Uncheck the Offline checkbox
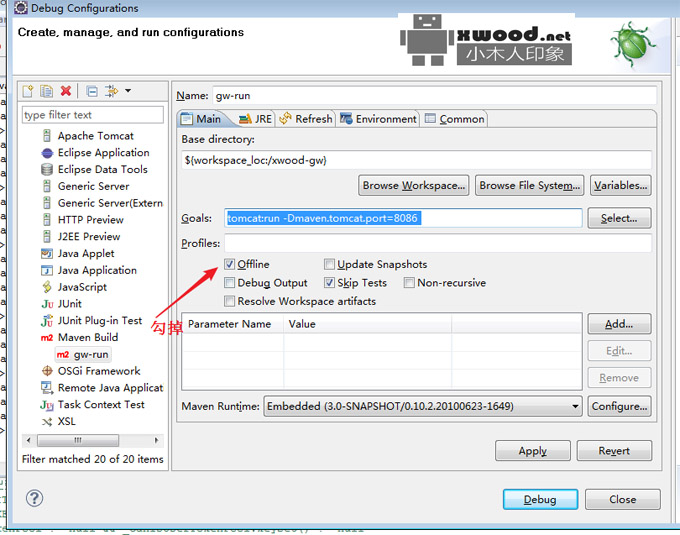 pyautogui.click(x=229, y=264)
